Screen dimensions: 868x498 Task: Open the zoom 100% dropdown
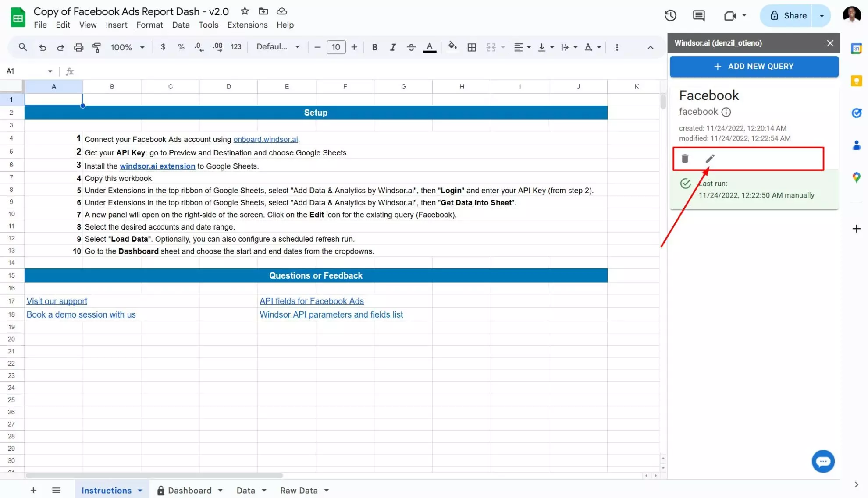click(128, 47)
